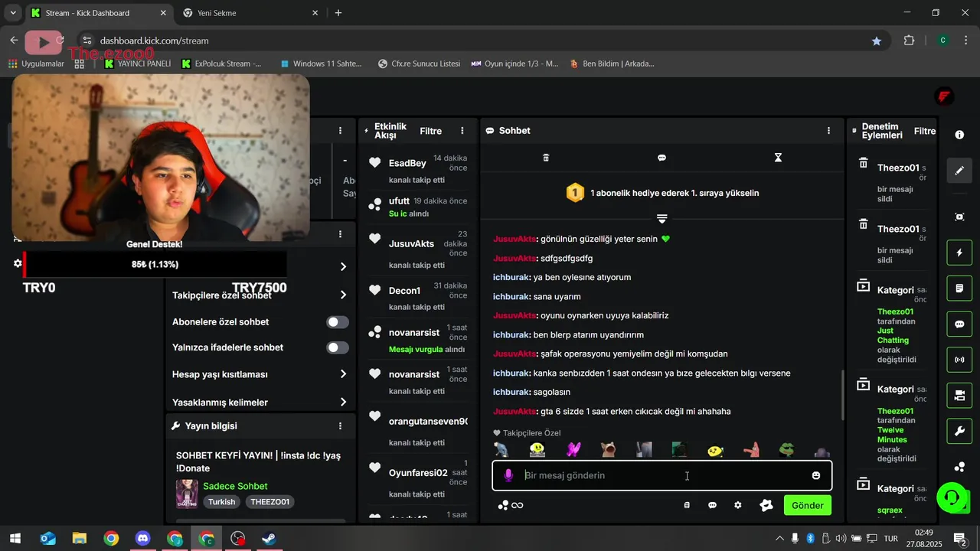Viewport: 980px width, 551px height.
Task: Open Sohbet panel three-dot menu
Action: (x=828, y=131)
